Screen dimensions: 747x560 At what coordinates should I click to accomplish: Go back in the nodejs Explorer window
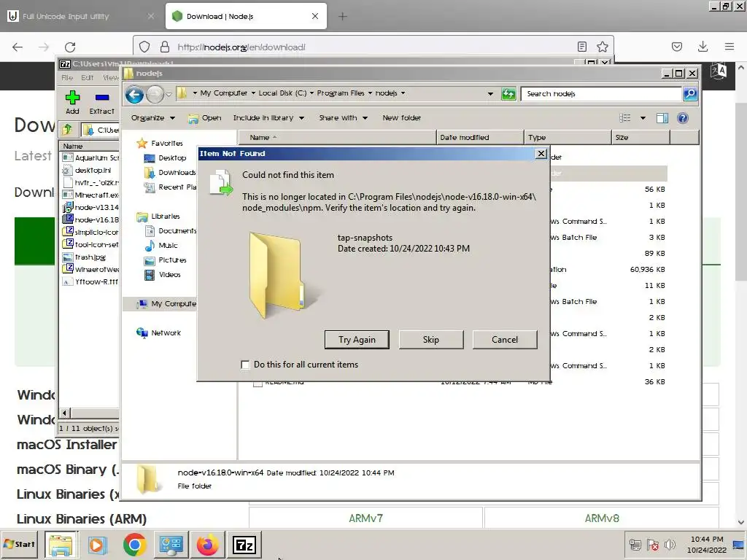[x=135, y=94]
